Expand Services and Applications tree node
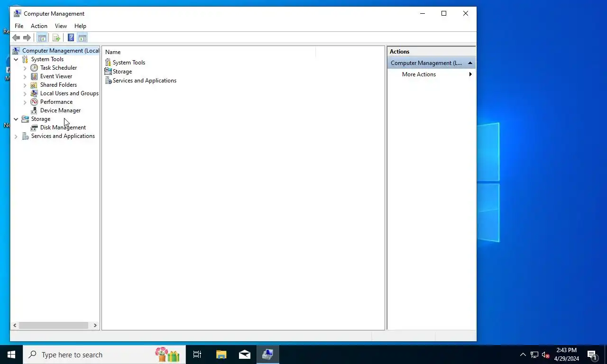607x364 pixels. [16, 136]
